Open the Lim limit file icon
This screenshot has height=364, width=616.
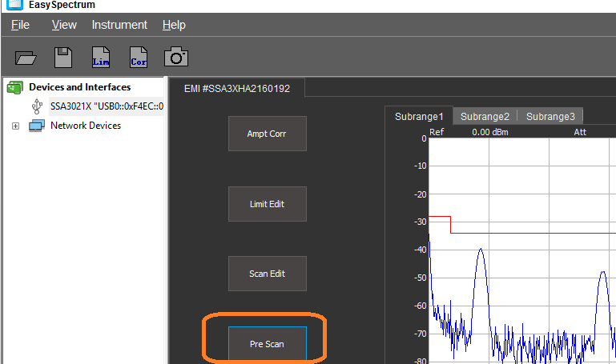pyautogui.click(x=101, y=58)
